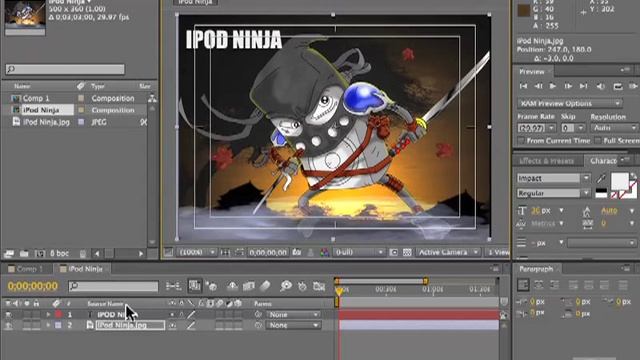Play the composition in Preview panel
Image resolution: width=640 pixels, height=360 pixels.
click(x=553, y=86)
